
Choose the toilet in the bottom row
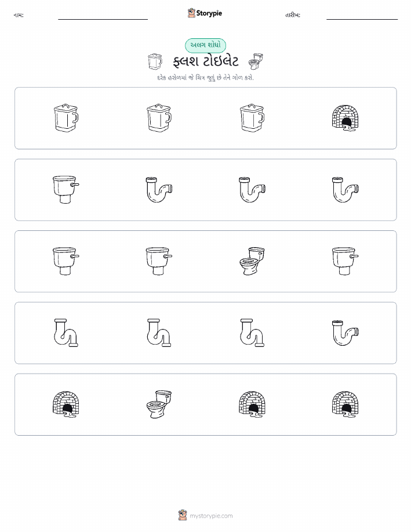click(x=159, y=404)
